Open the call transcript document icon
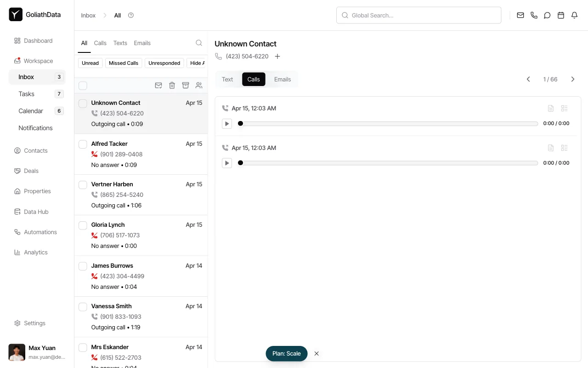The width and height of the screenshot is (588, 368). pos(551,108)
